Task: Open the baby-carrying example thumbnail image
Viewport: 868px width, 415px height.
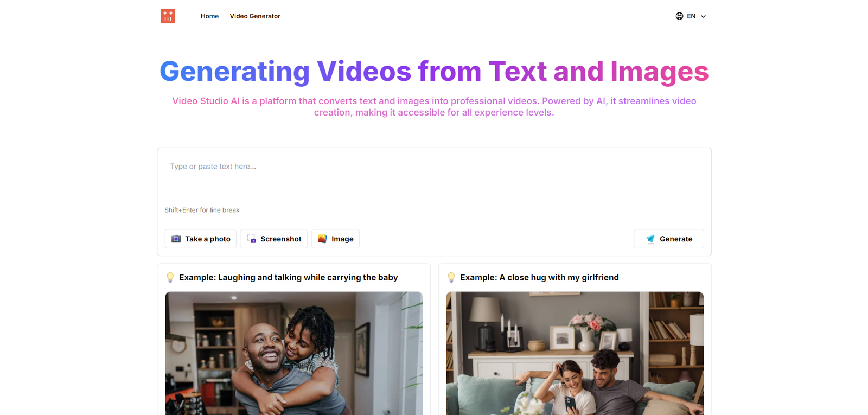Action: (x=293, y=353)
